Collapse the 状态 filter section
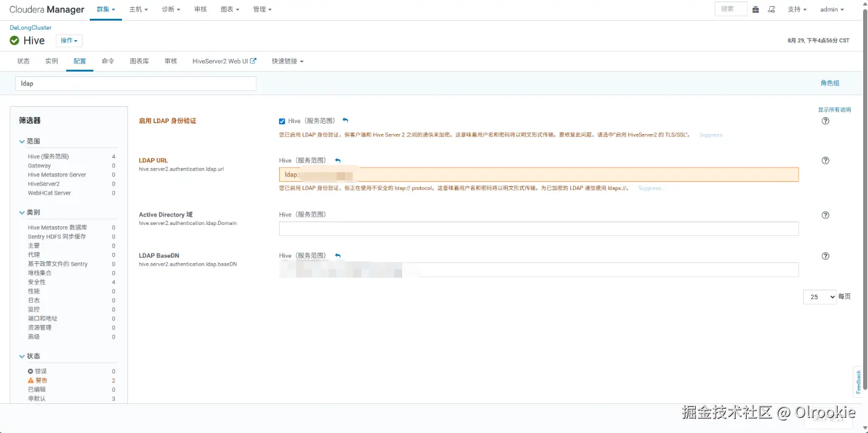The image size is (868, 433). click(x=30, y=356)
